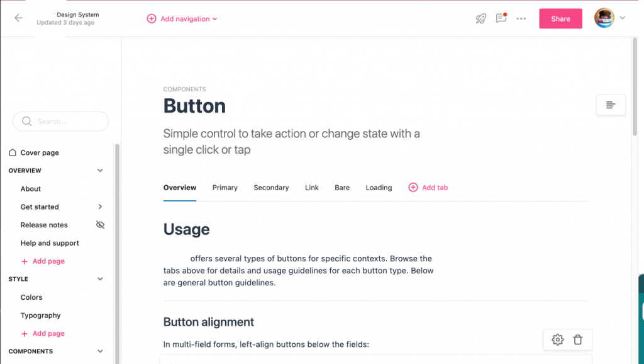Image resolution: width=644 pixels, height=364 pixels.
Task: Click the trash delete icon on block
Action: 578,339
